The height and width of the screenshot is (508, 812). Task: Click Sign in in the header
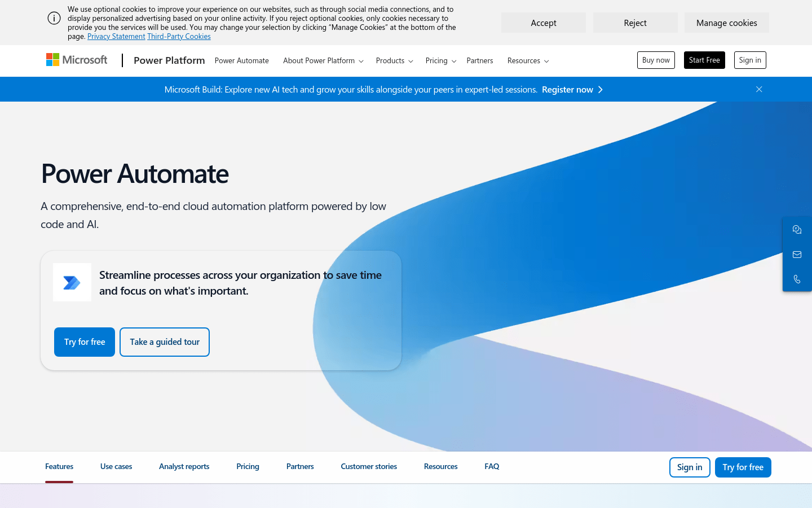pos(750,60)
